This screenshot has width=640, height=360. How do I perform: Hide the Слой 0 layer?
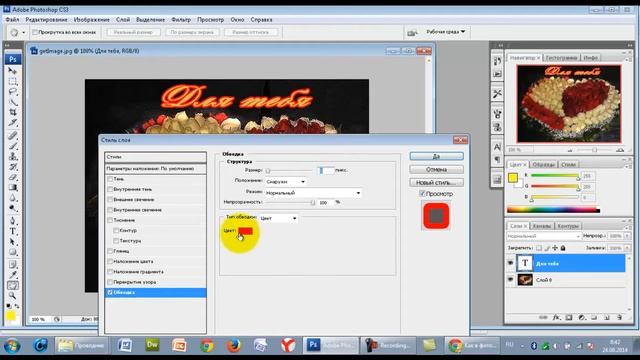[510, 280]
